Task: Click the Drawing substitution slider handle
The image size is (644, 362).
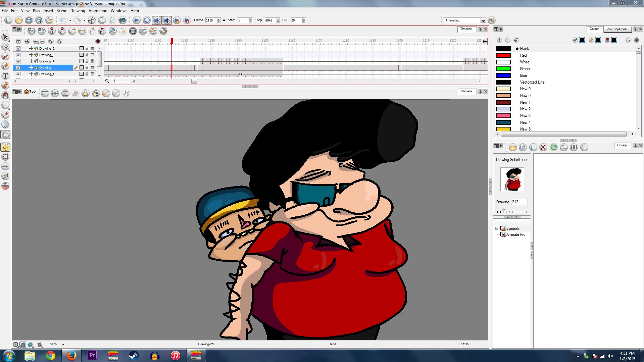Action: (503, 208)
